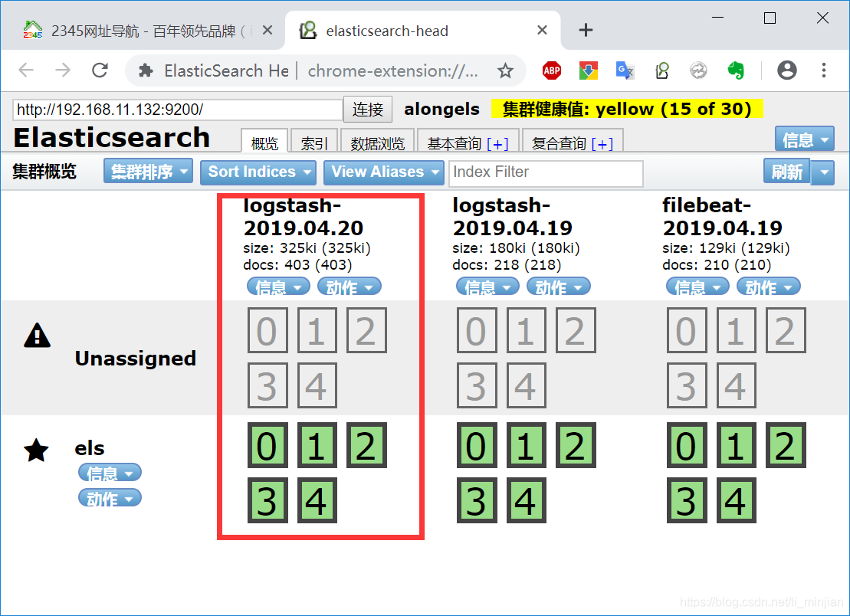Image resolution: width=850 pixels, height=616 pixels.
Task: Bookmark this page with the star icon
Action: coord(505,70)
